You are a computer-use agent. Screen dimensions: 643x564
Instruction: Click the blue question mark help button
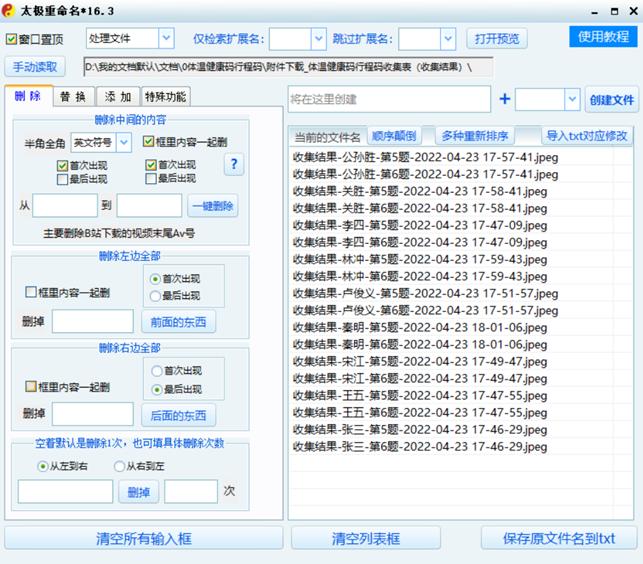pos(234,164)
